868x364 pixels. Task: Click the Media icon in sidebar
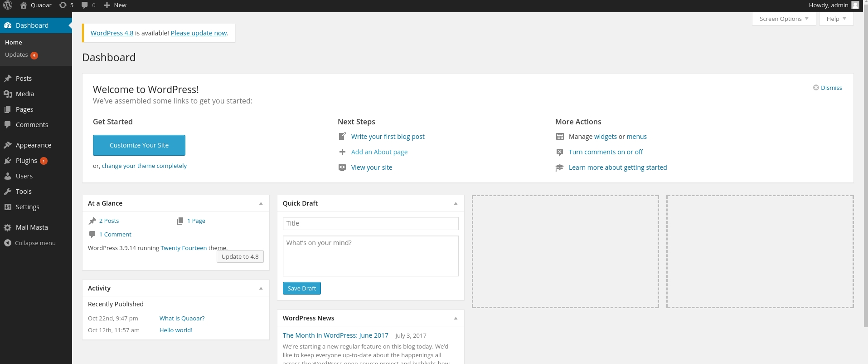(8, 94)
